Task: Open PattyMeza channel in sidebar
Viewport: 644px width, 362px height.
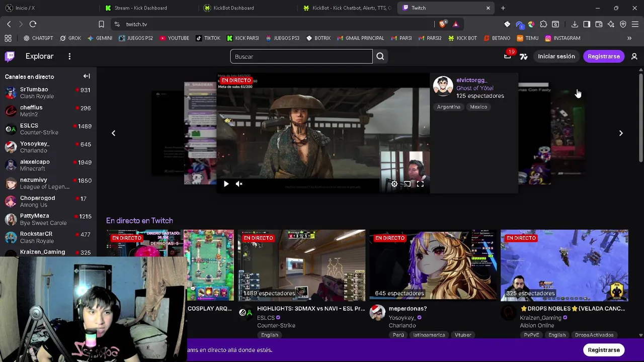Action: pyautogui.click(x=48, y=219)
